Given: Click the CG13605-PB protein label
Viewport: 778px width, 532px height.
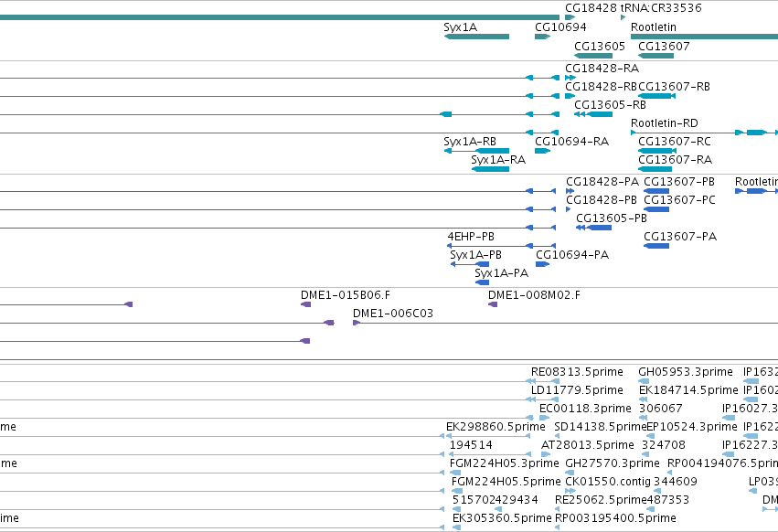Looking at the screenshot, I should [612, 218].
